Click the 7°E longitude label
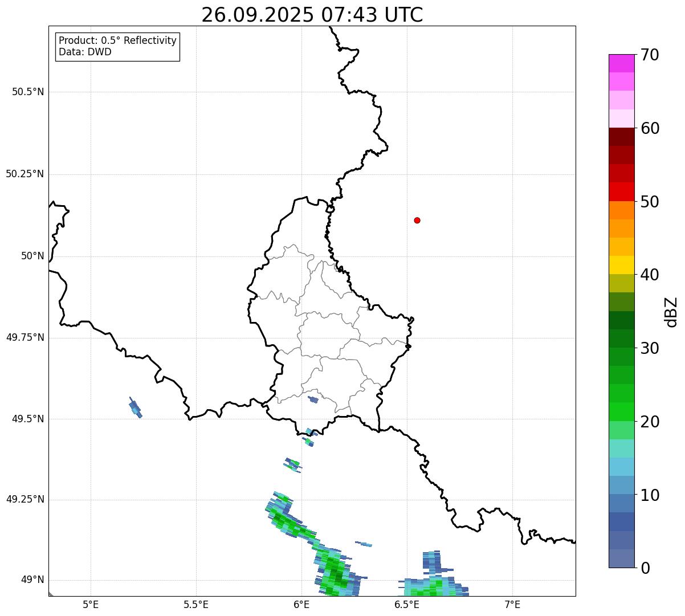Image resolution: width=685 pixels, height=616 pixels. [x=512, y=605]
